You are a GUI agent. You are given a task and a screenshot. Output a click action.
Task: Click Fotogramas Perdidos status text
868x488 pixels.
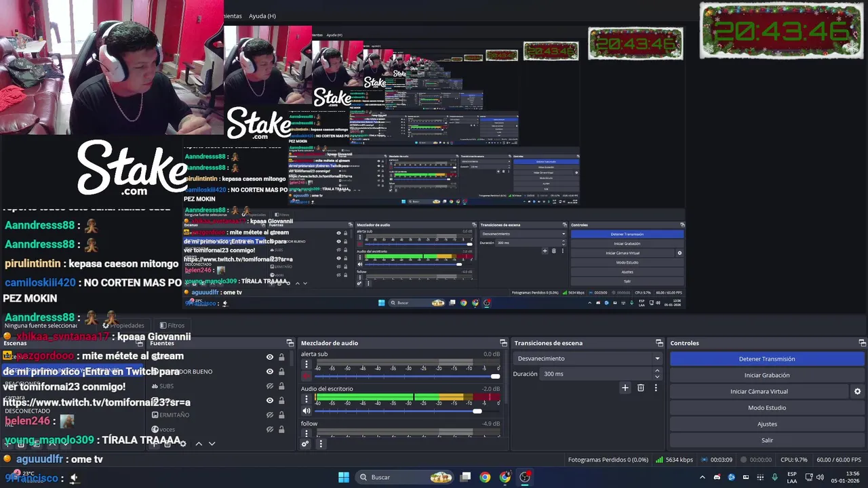[608, 460]
